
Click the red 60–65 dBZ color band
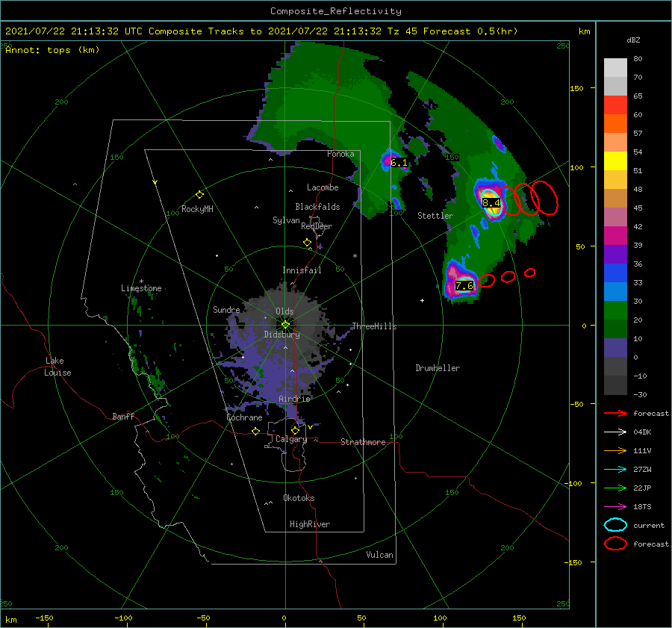pos(615,105)
